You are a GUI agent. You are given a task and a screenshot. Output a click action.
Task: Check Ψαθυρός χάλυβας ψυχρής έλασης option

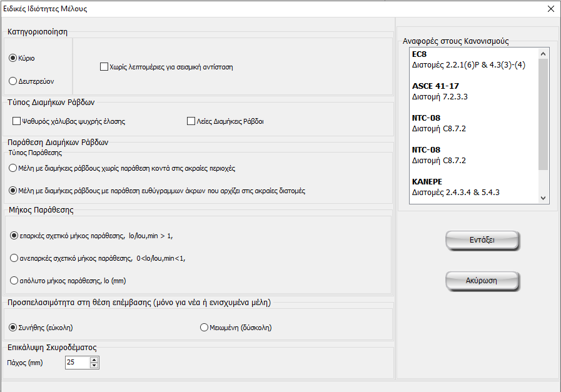pyautogui.click(x=17, y=121)
